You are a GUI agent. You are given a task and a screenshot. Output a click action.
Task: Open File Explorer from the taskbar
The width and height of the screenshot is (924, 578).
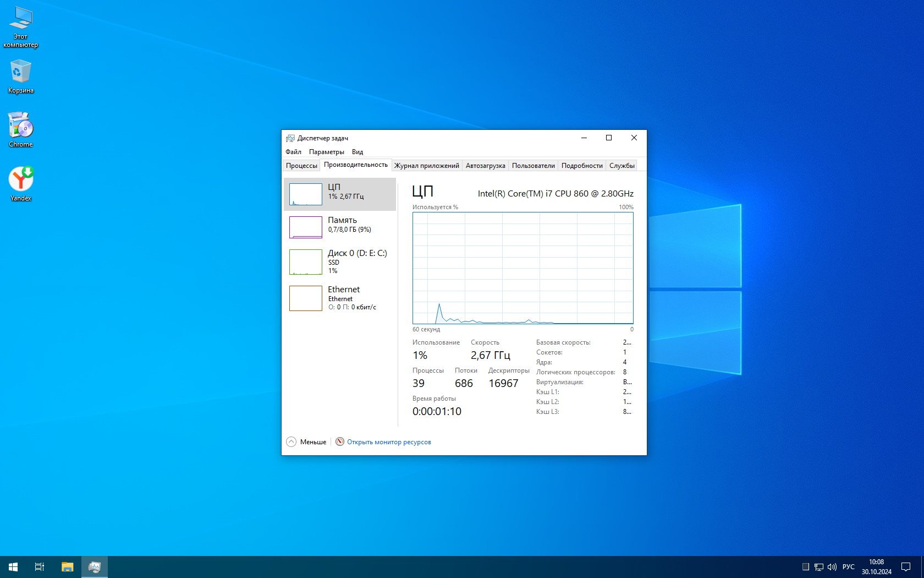click(67, 567)
